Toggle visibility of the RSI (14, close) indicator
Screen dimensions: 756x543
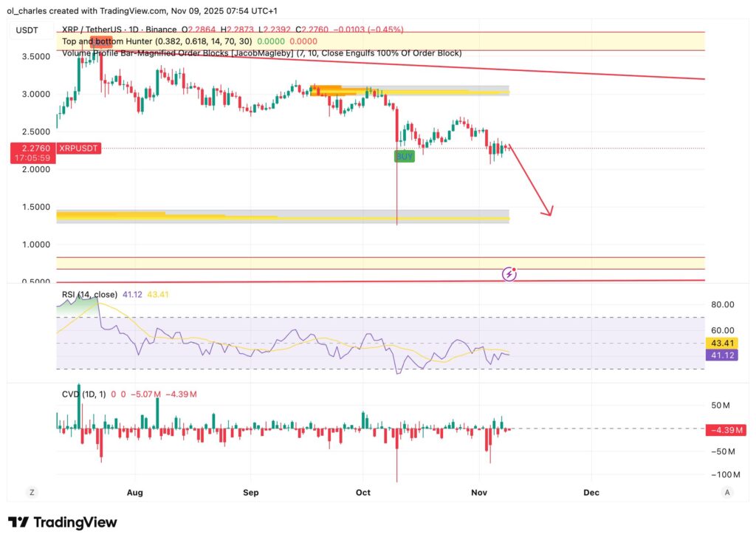(x=89, y=294)
